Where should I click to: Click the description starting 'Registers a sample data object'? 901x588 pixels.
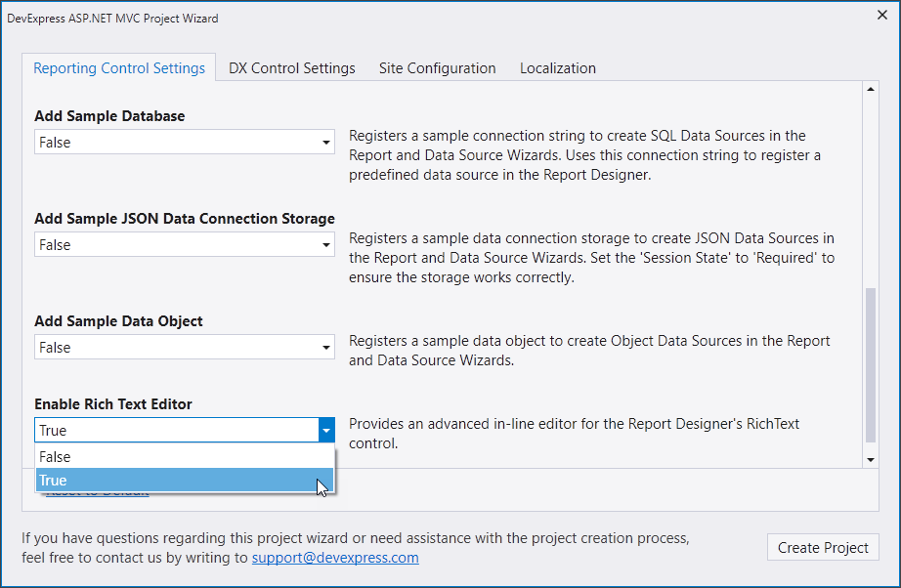589,351
